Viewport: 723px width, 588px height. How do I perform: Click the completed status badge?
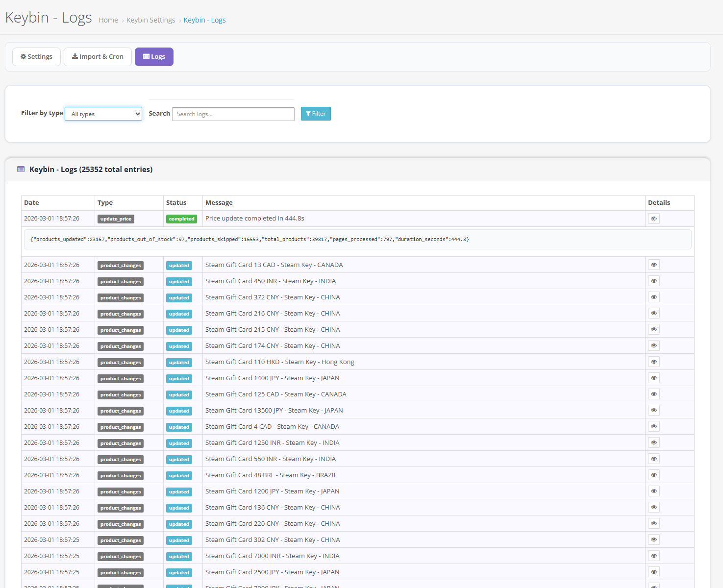point(181,219)
